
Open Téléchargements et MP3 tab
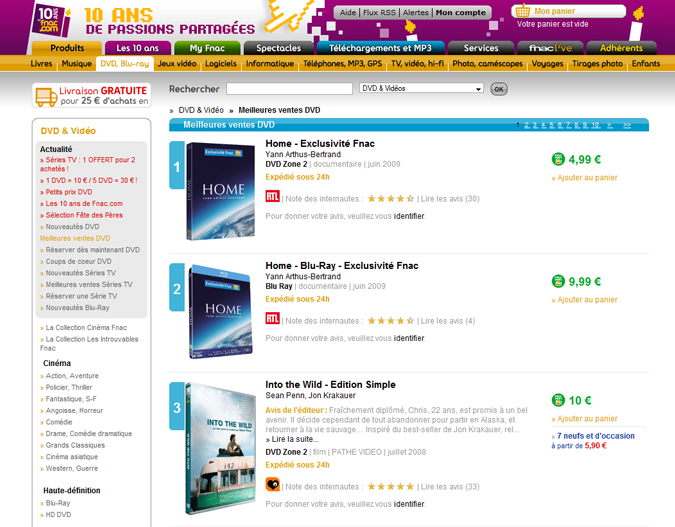coord(380,48)
